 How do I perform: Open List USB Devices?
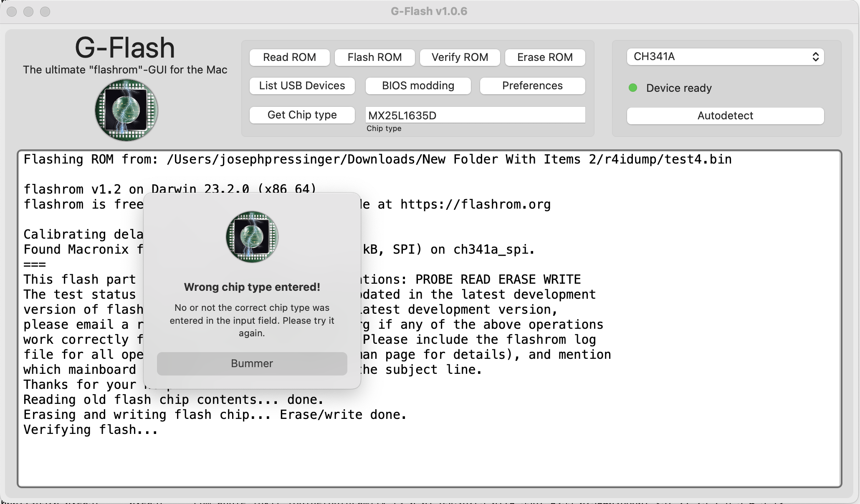[302, 86]
